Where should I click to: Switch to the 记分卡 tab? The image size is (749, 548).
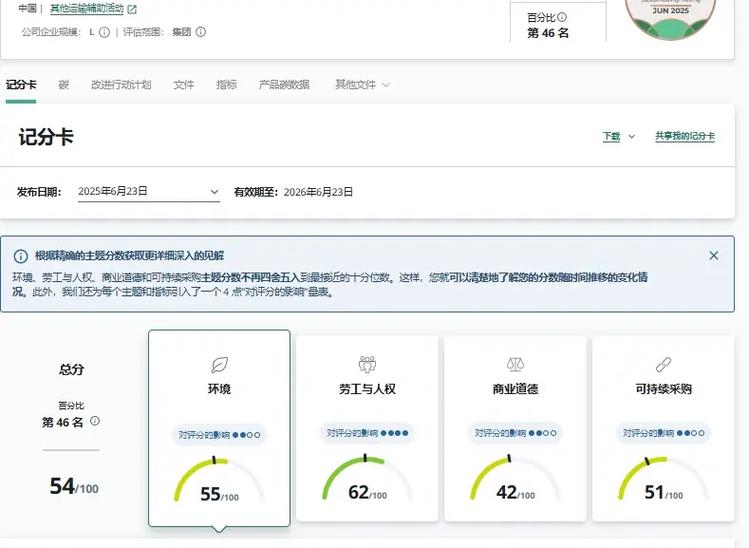21,85
